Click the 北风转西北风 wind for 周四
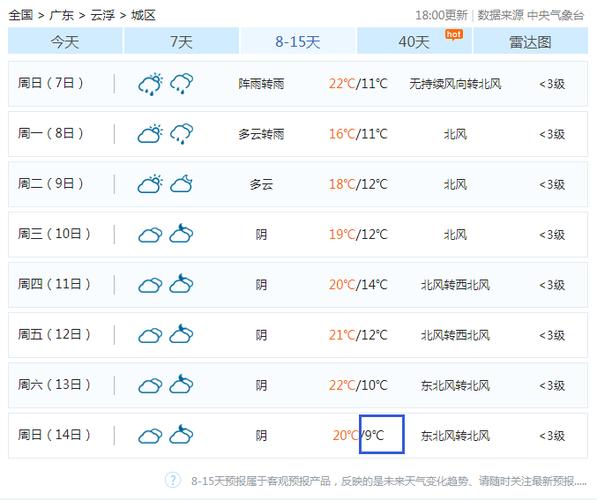The image size is (597, 500). pos(455,285)
